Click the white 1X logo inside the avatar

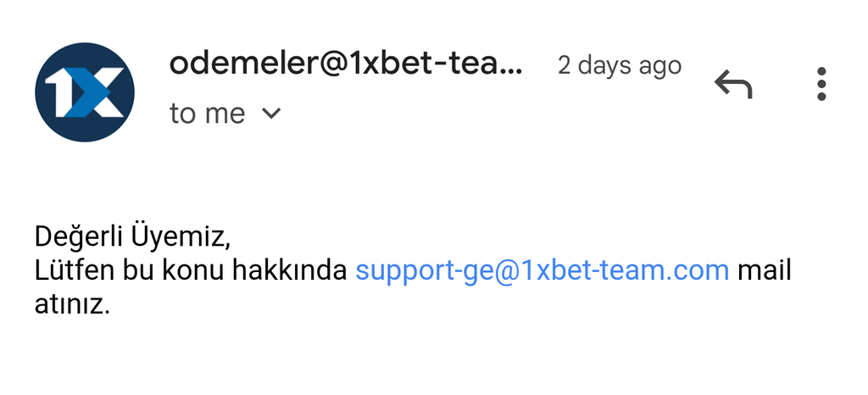(x=85, y=92)
